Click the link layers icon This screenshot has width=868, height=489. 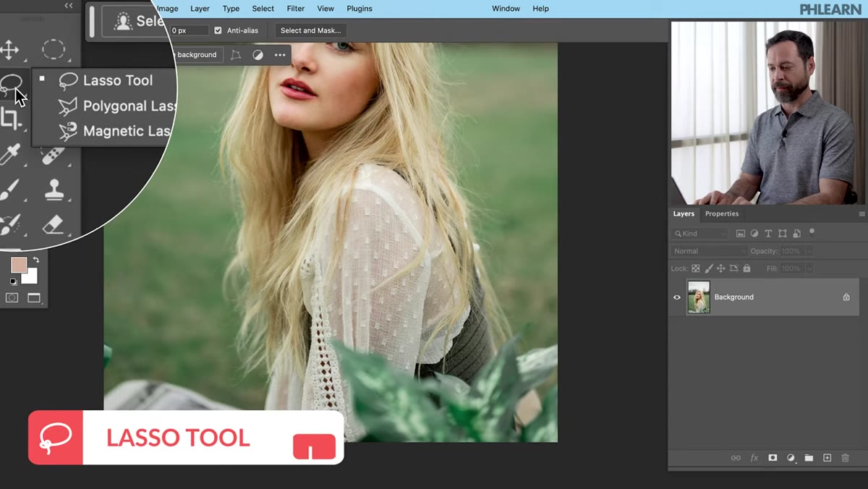pyautogui.click(x=736, y=458)
